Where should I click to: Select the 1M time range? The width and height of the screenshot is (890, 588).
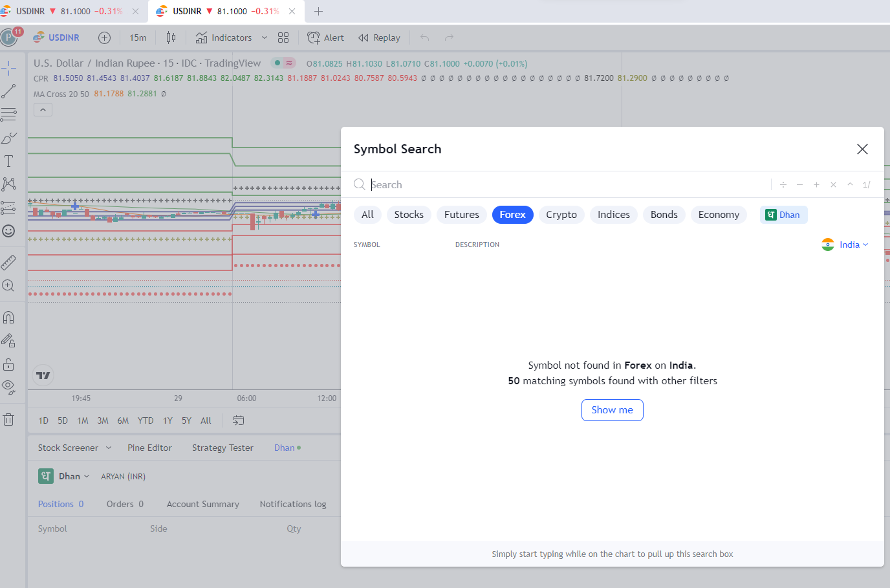(83, 420)
